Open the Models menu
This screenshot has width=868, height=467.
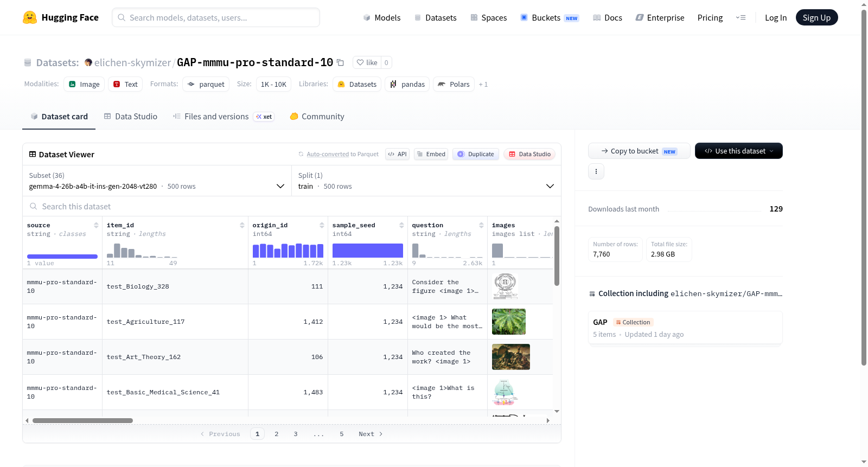point(382,17)
